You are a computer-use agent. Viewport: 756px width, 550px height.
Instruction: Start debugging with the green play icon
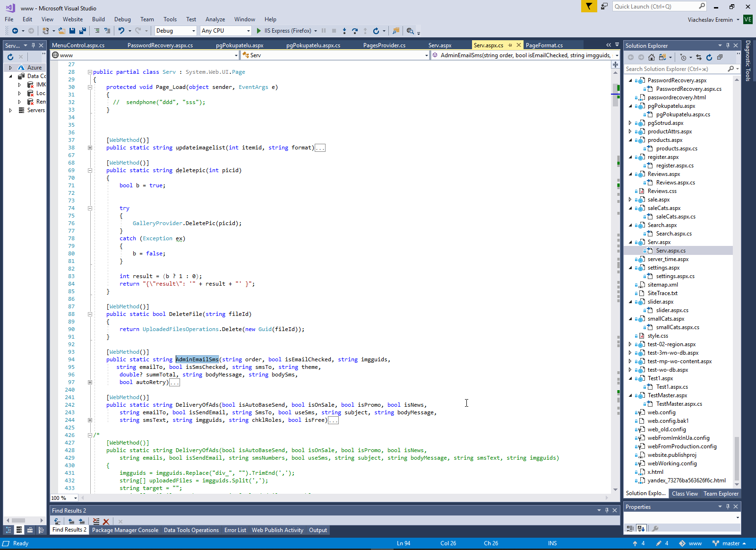click(258, 31)
